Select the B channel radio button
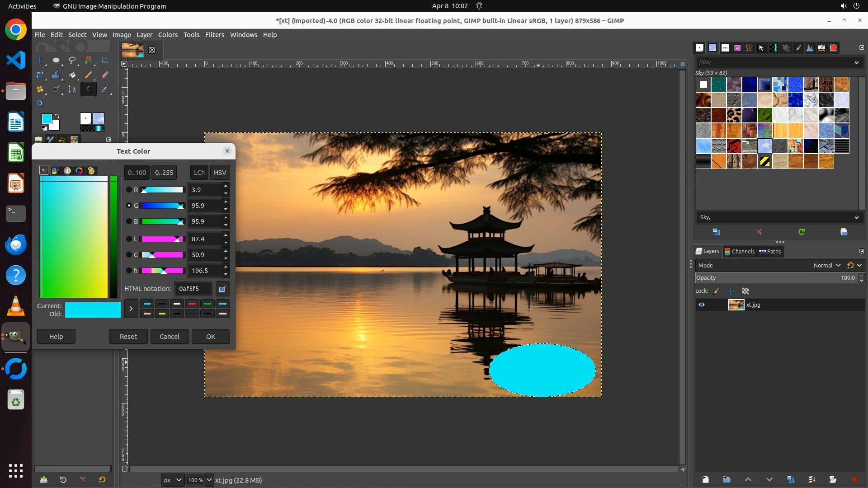 point(129,221)
